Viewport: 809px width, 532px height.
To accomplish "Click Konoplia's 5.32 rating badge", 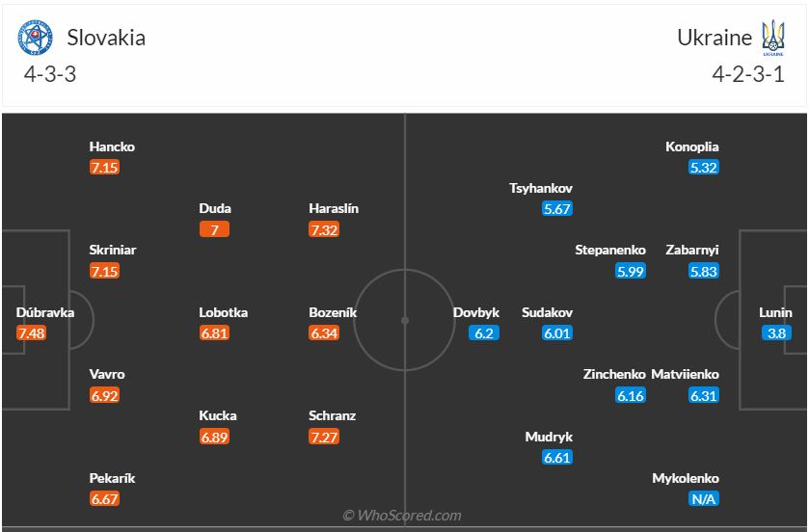I will click(x=704, y=168).
